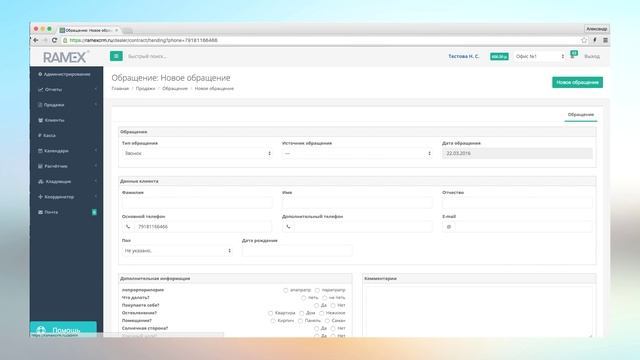
Task: Reload the page with refresh icon
Action: click(55, 40)
